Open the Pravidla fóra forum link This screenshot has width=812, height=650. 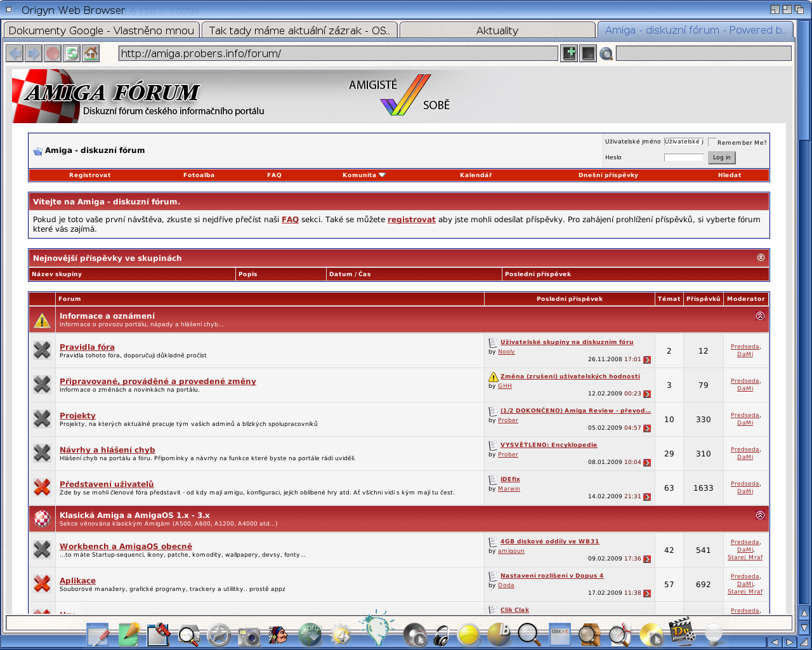click(x=87, y=347)
